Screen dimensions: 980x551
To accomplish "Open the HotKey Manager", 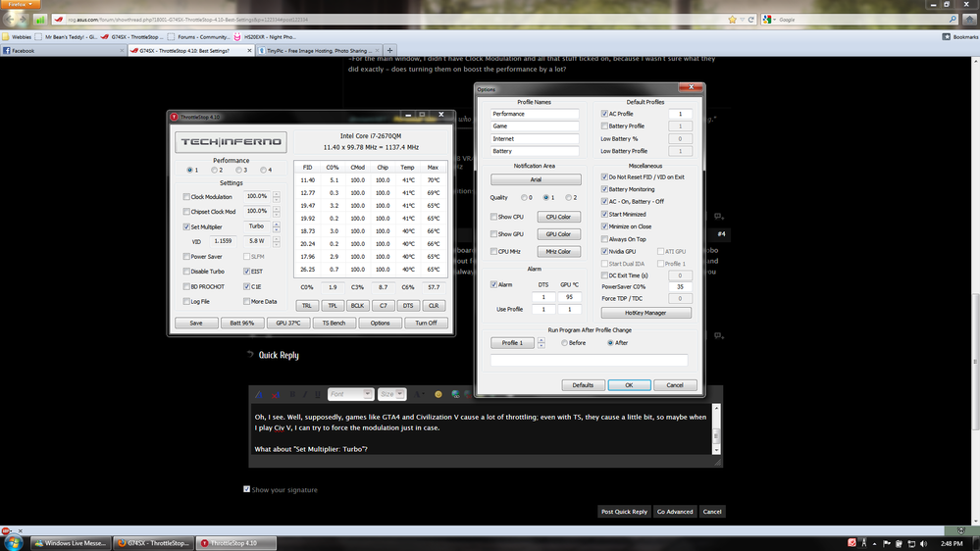I will [x=645, y=313].
